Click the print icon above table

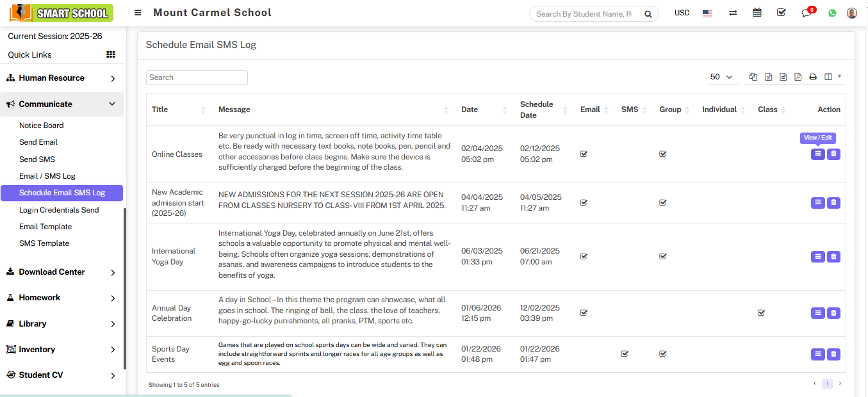[813, 77]
